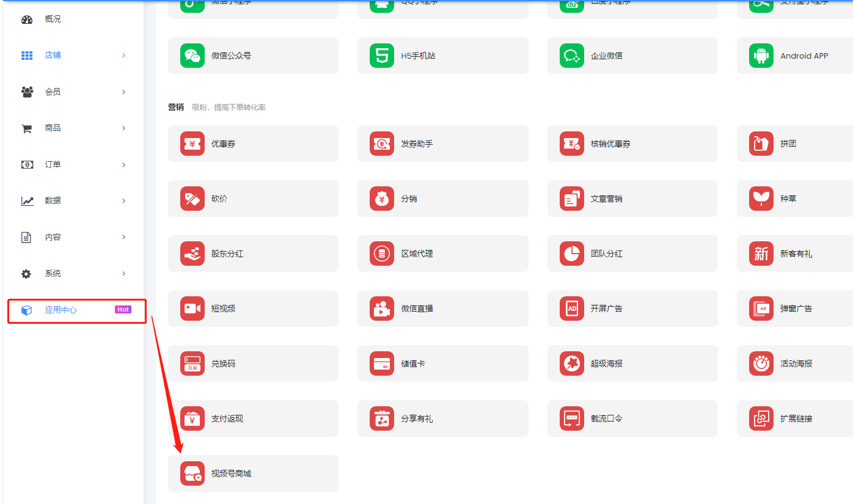Viewport: 853px width, 504px height.
Task: Open the 企业微信 icon
Action: 572,56
